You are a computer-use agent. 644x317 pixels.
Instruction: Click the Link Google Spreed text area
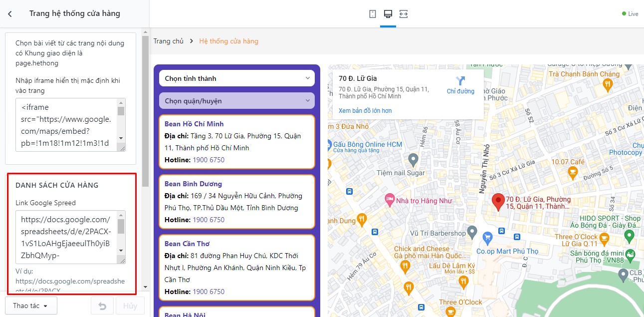pyautogui.click(x=66, y=237)
